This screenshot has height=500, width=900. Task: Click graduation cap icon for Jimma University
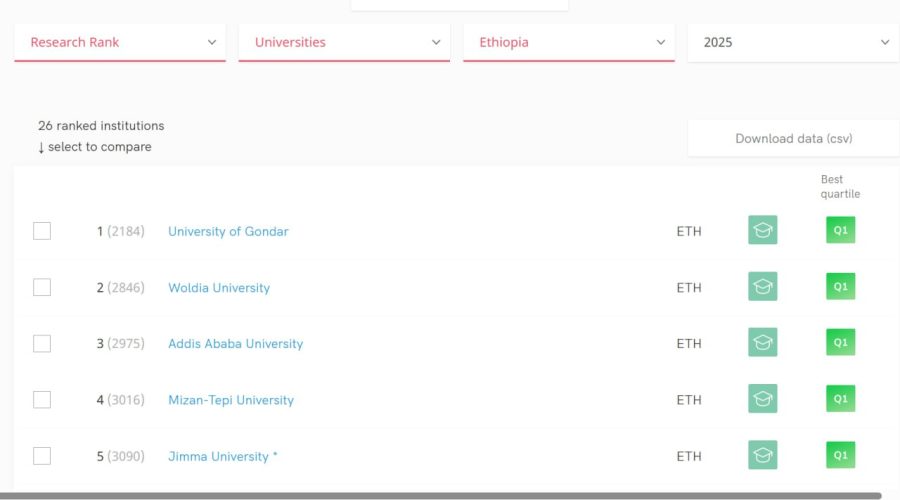point(762,456)
